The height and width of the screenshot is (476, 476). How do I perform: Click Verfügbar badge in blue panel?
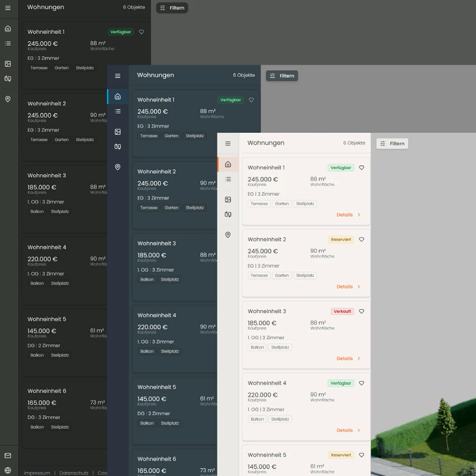point(230,100)
